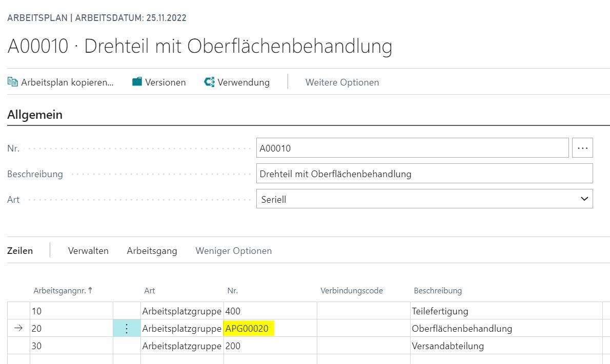Select Arbeitsgangnr. cell 10
The height and width of the screenshot is (364, 610).
point(72,311)
